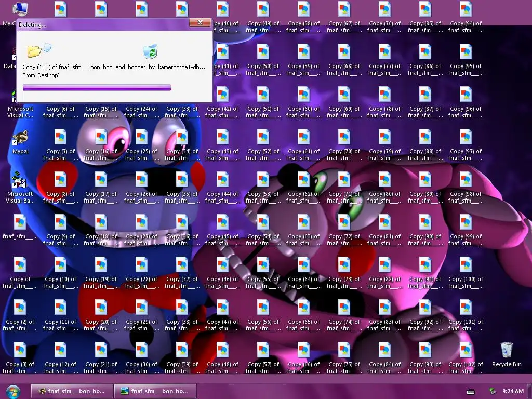Click the Copy (7) of fnaf_sfm file
This screenshot has width=532, height=399.
point(61,145)
